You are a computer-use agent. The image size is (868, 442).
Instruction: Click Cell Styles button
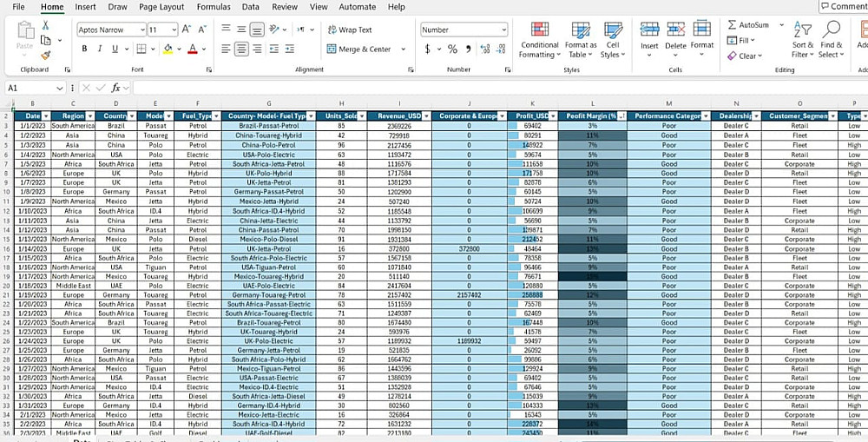coord(613,40)
